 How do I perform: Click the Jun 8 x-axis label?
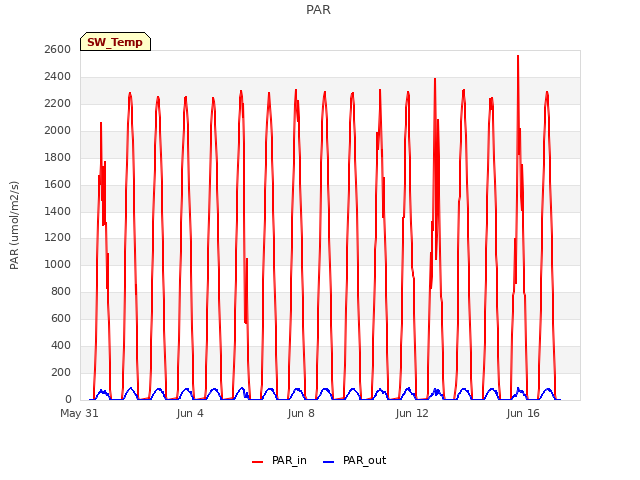pyautogui.click(x=301, y=413)
